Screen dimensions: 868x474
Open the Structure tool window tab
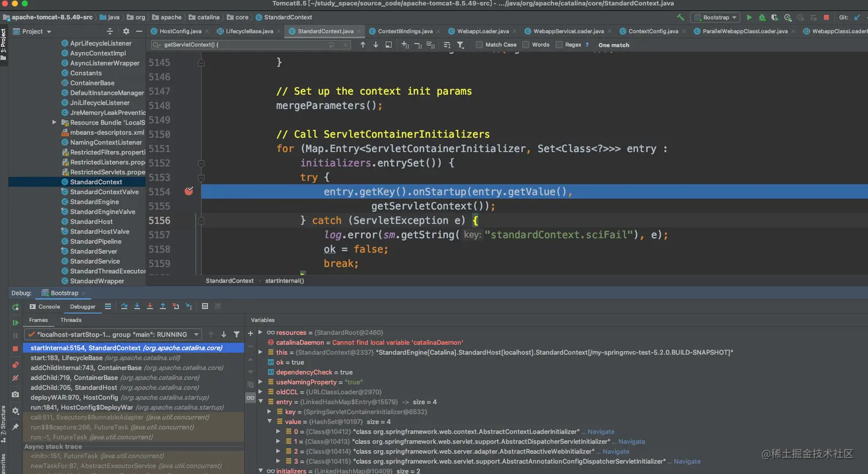(x=3, y=423)
